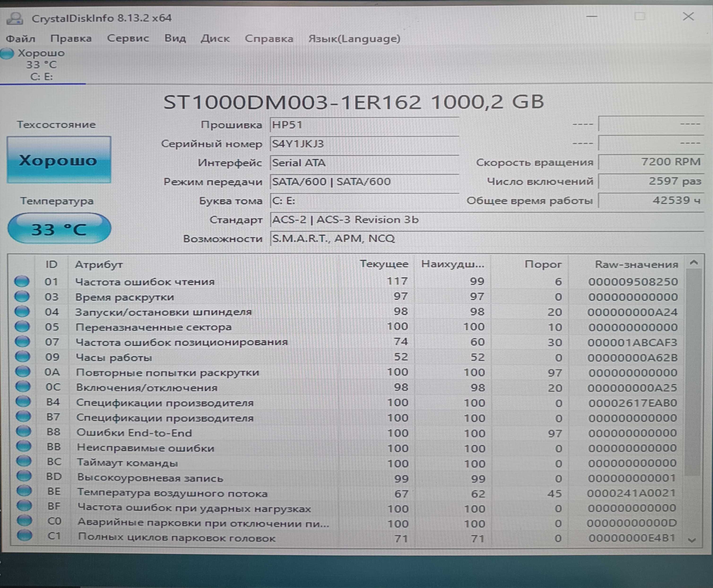Viewport: 713px width, 588px height.
Task: Click status icon for attribute B7
Action: coord(23,416)
